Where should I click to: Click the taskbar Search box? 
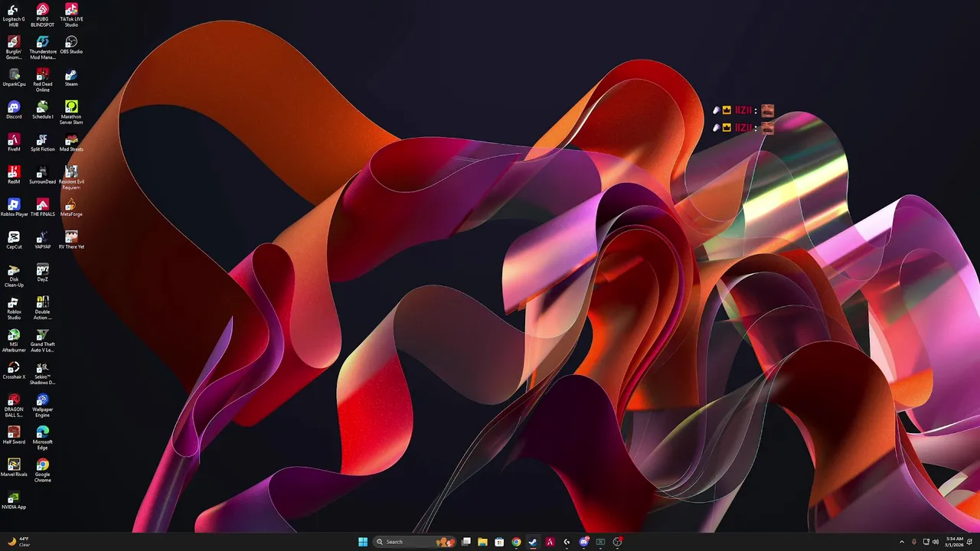click(x=414, y=542)
